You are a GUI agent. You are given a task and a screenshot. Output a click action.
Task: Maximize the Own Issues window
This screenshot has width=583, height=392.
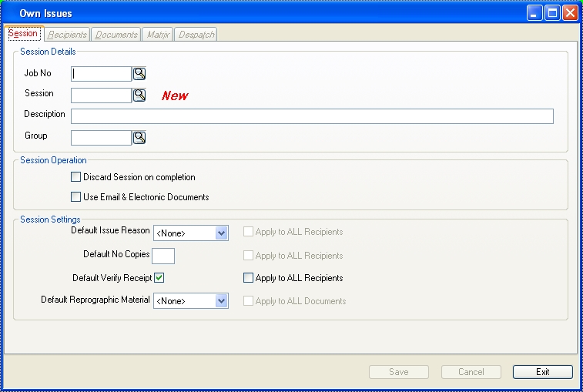pos(552,13)
